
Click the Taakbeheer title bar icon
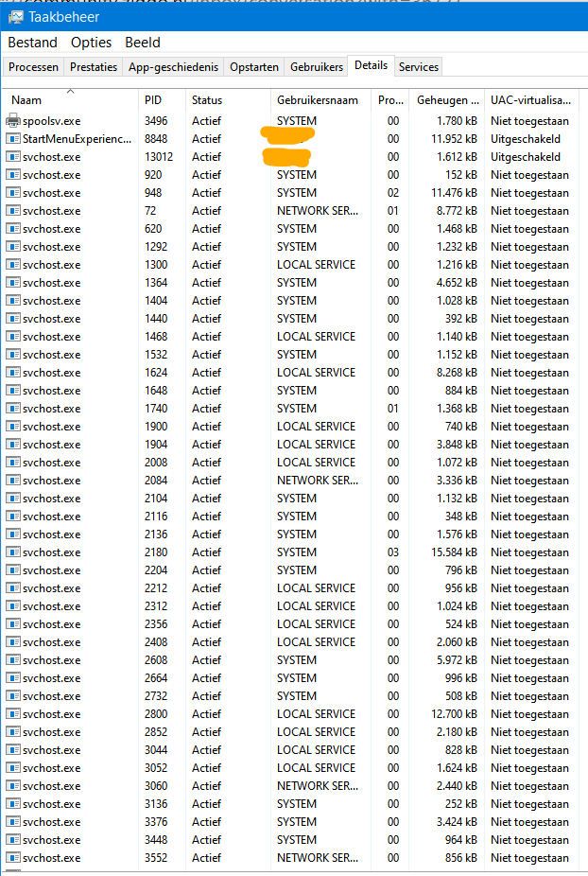(16, 17)
